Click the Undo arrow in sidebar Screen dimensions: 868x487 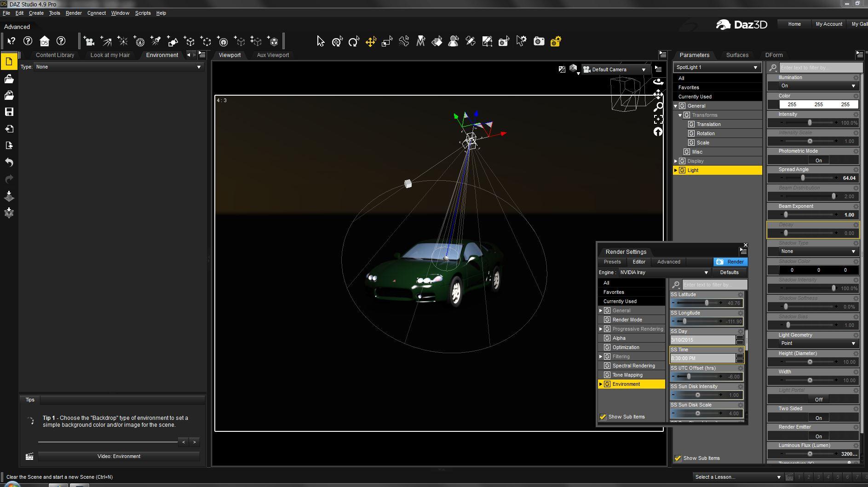[x=9, y=162]
